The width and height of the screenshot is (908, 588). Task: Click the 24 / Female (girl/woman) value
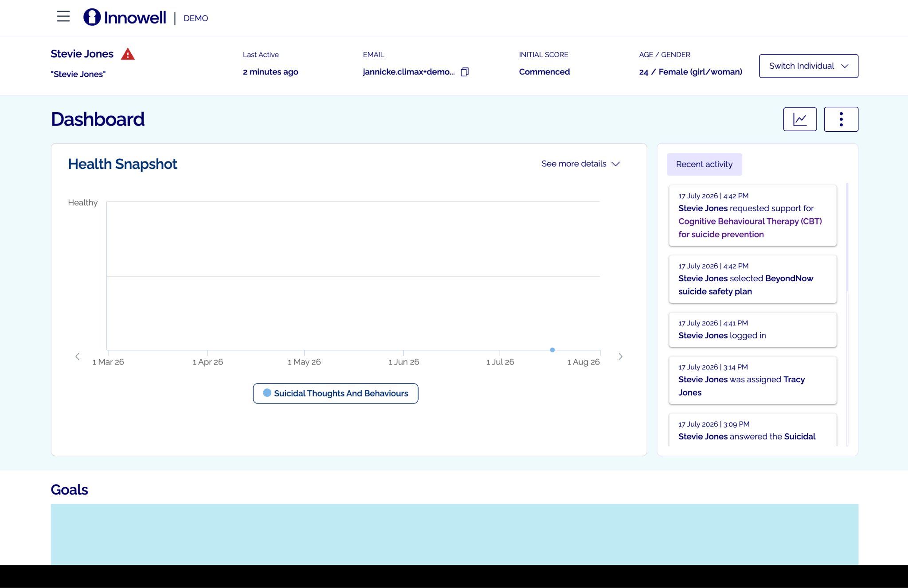(690, 72)
